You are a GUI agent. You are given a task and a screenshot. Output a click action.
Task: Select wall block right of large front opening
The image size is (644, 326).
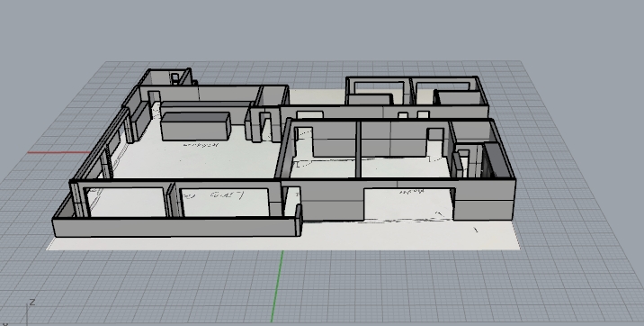point(484,200)
